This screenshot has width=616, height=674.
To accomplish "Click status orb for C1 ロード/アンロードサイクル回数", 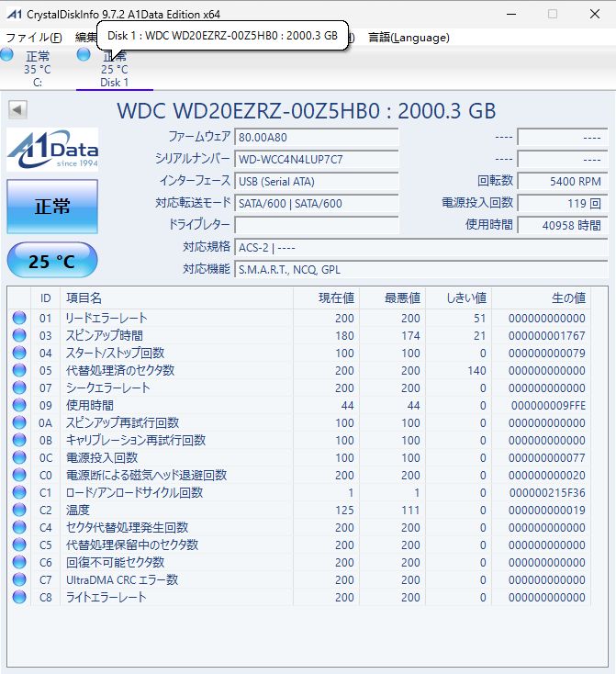I will tap(19, 492).
